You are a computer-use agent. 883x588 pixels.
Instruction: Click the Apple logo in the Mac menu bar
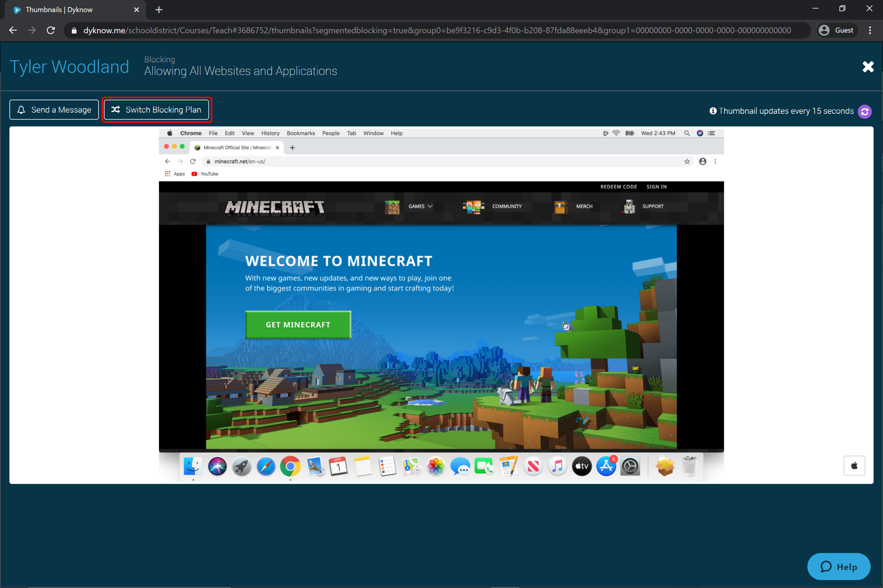pos(169,133)
